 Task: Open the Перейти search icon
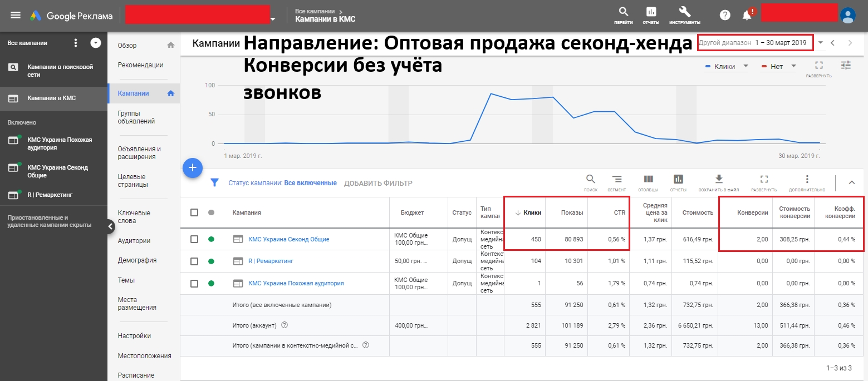click(623, 12)
